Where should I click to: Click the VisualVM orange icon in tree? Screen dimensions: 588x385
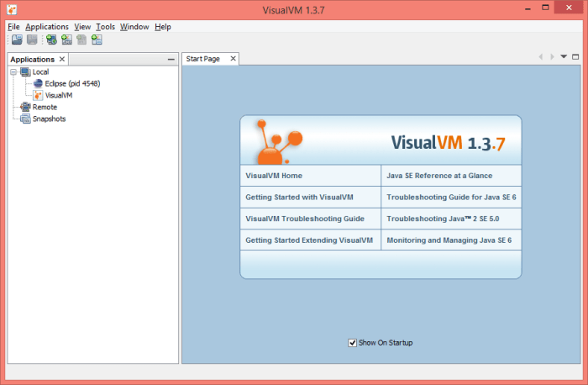(x=38, y=95)
